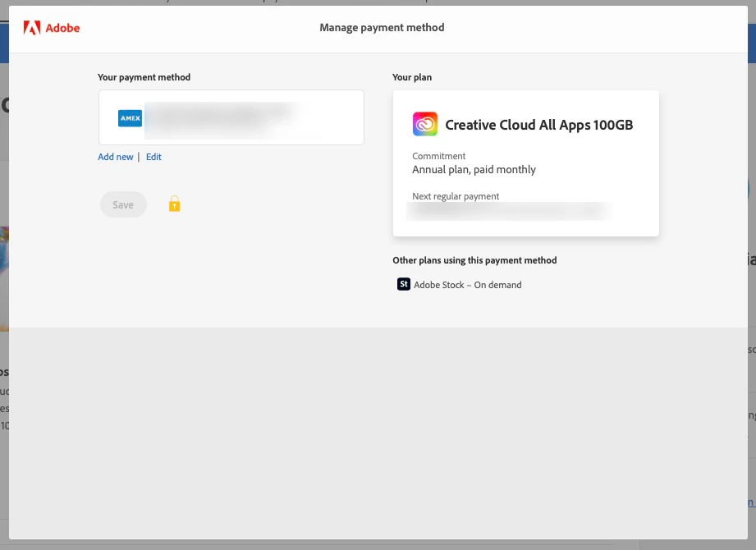Viewport: 756px width, 550px height.
Task: Click the Commitment label
Action: click(x=439, y=156)
